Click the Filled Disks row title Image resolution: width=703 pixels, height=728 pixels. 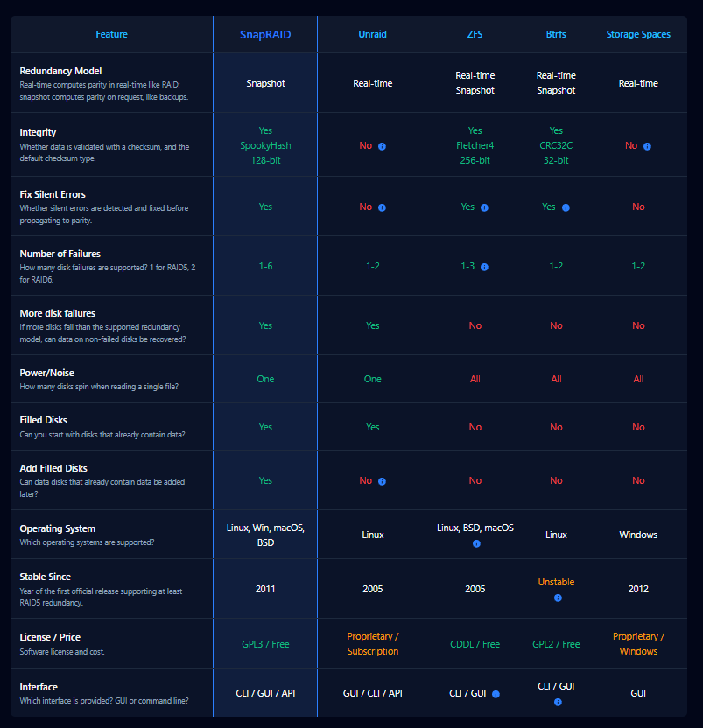[43, 420]
